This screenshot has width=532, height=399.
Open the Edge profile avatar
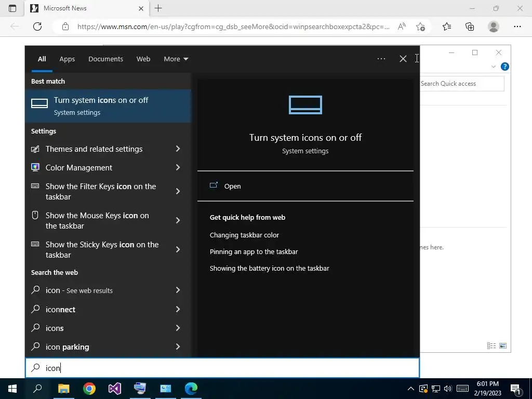click(494, 26)
